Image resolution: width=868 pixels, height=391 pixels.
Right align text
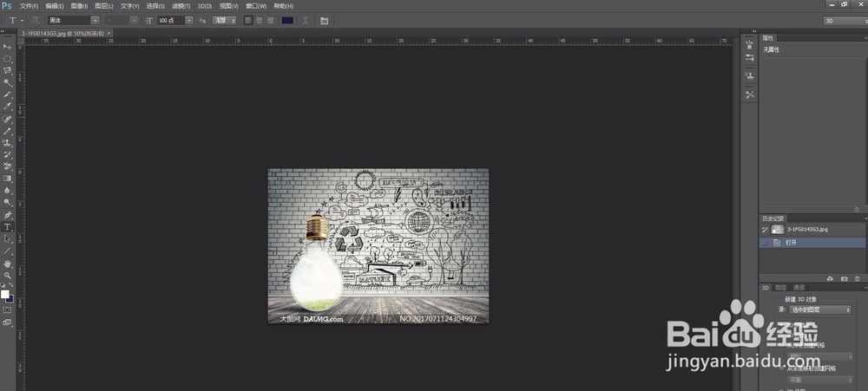[270, 21]
